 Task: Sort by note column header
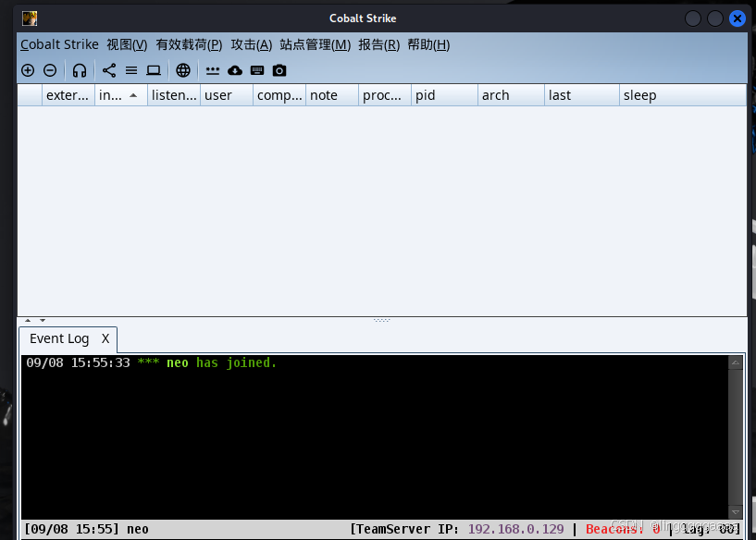[x=332, y=95]
